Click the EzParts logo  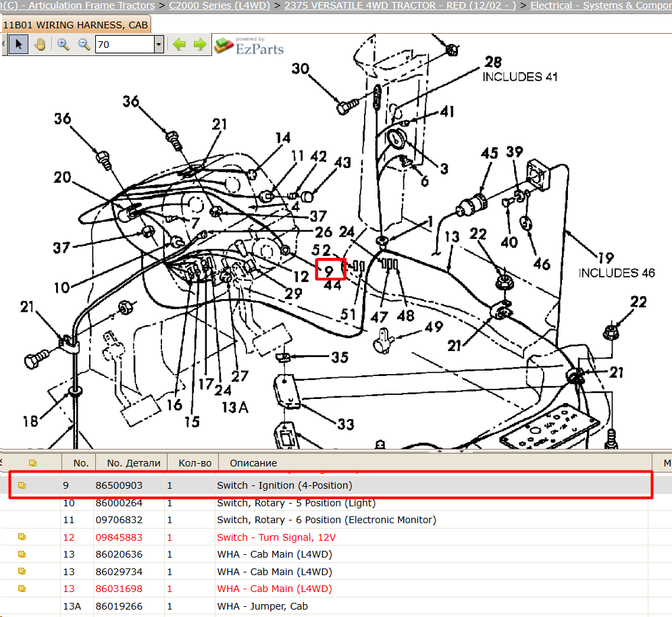point(249,46)
